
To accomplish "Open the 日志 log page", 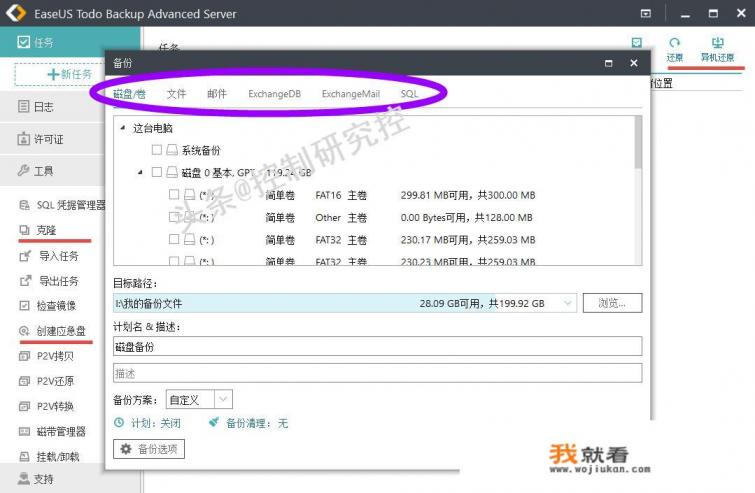I will coord(52,106).
